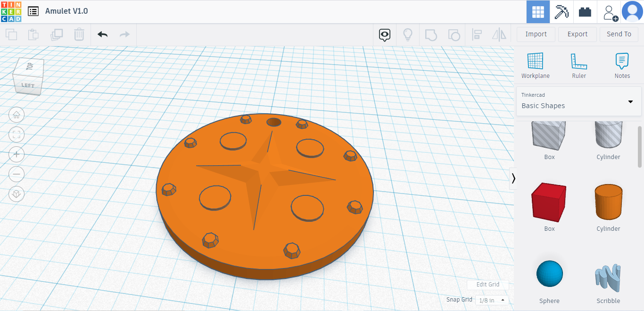Select the Ruler tool
644x311 pixels.
579,66
